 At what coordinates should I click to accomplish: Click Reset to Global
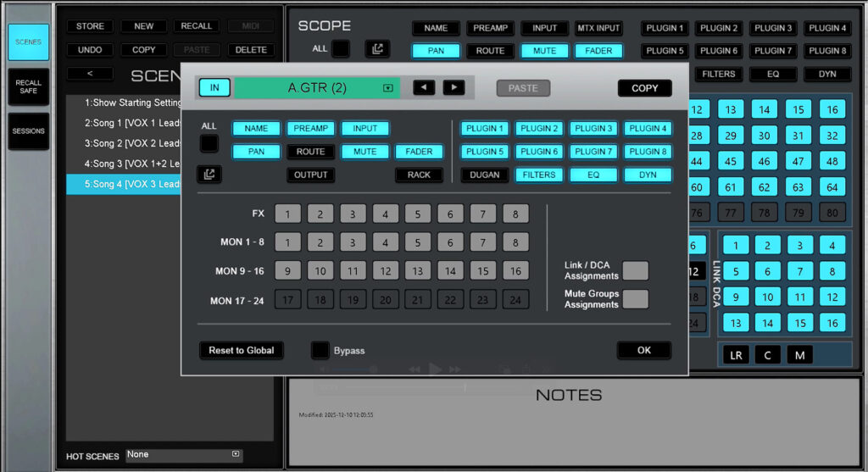click(x=242, y=350)
